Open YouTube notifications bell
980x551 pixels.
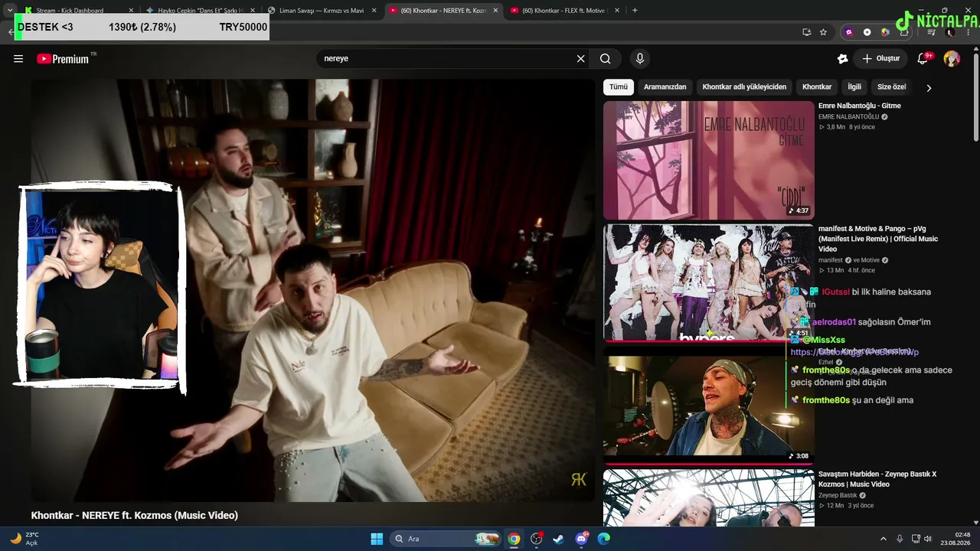[x=923, y=59]
